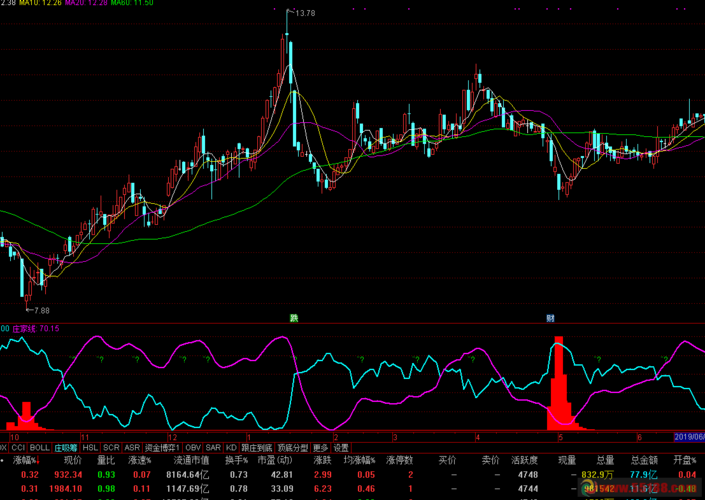The height and width of the screenshot is (500, 705).
Task: Open the HSL indicator tab
Action: 90,448
